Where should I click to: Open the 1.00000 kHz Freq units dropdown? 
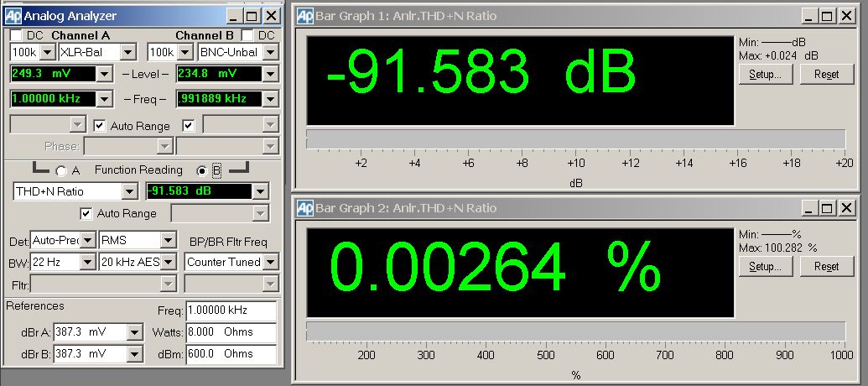[x=105, y=99]
